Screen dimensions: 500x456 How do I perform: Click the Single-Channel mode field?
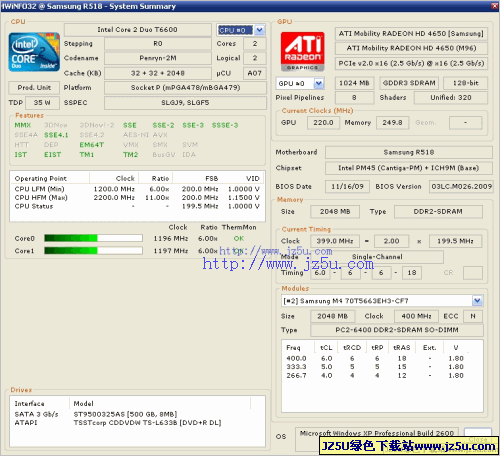(x=377, y=257)
